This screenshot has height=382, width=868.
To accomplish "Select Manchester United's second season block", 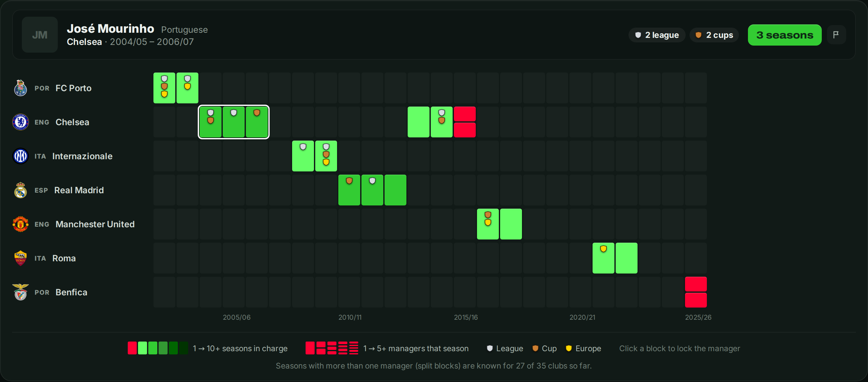I will [511, 224].
